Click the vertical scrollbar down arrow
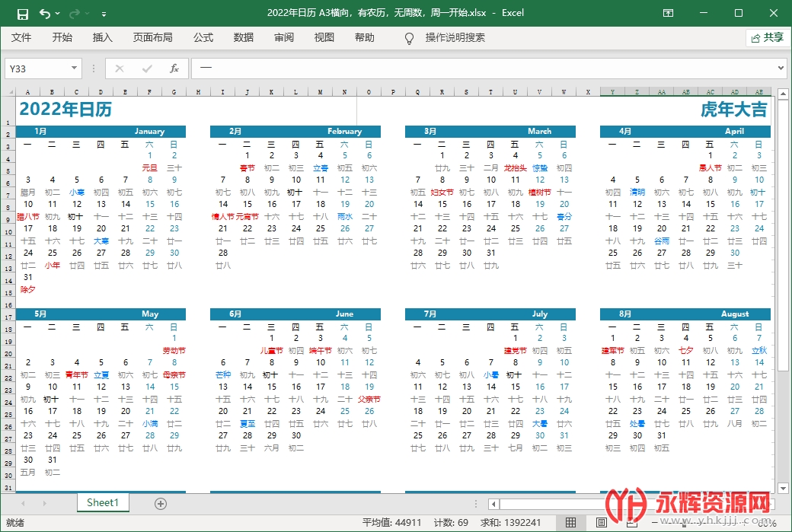 (x=782, y=488)
